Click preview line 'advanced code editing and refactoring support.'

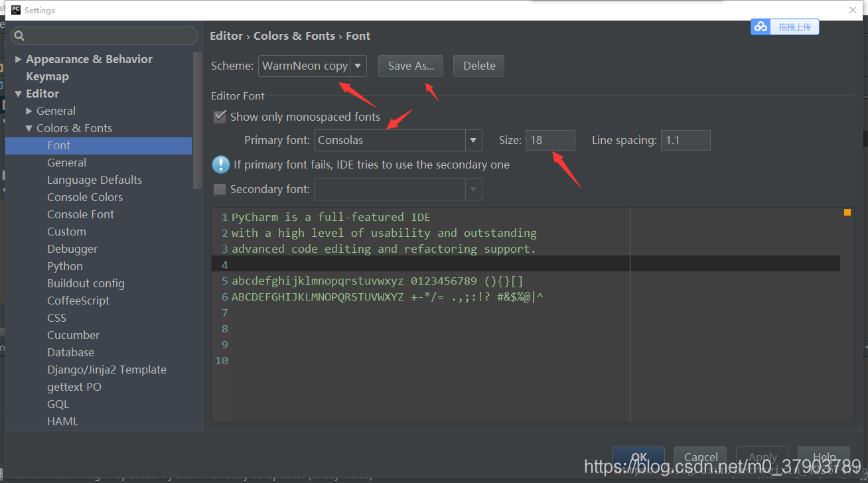pos(384,249)
